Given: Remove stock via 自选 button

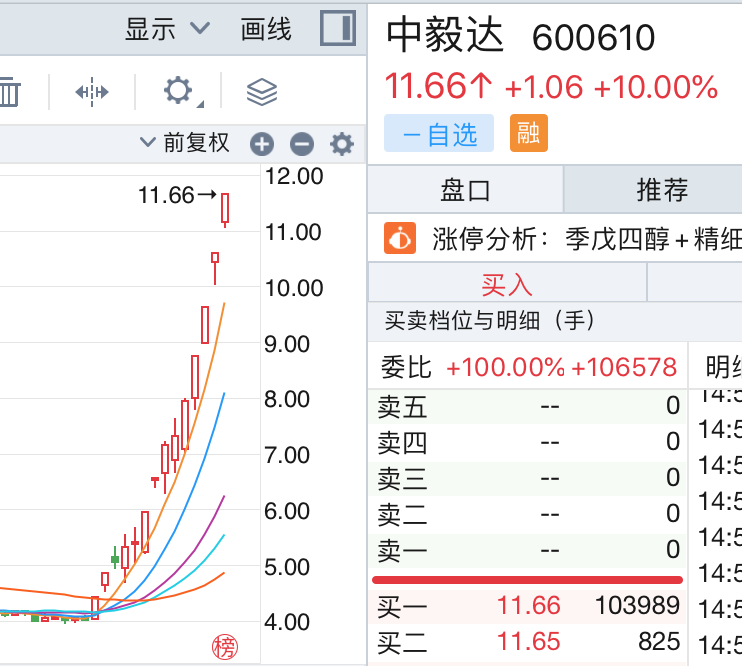Looking at the screenshot, I should [439, 133].
